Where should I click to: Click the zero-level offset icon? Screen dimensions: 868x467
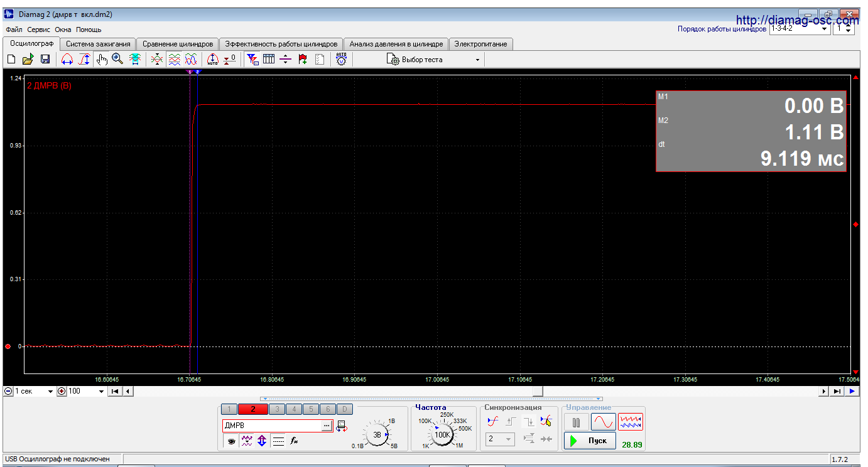click(x=230, y=59)
